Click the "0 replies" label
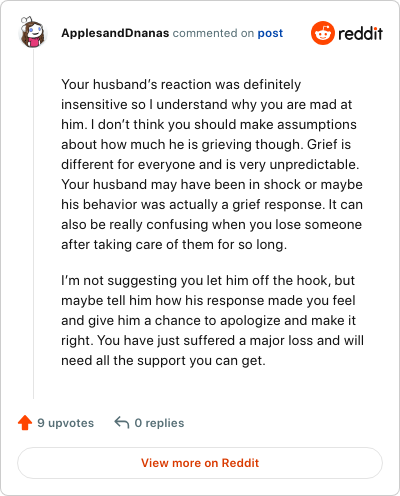The image size is (400, 496). coord(159,423)
